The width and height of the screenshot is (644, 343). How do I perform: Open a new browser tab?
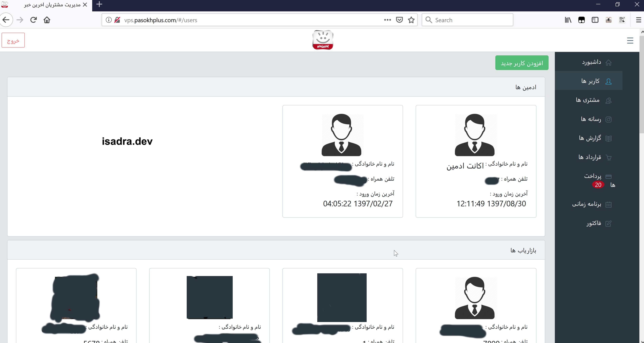99,4
